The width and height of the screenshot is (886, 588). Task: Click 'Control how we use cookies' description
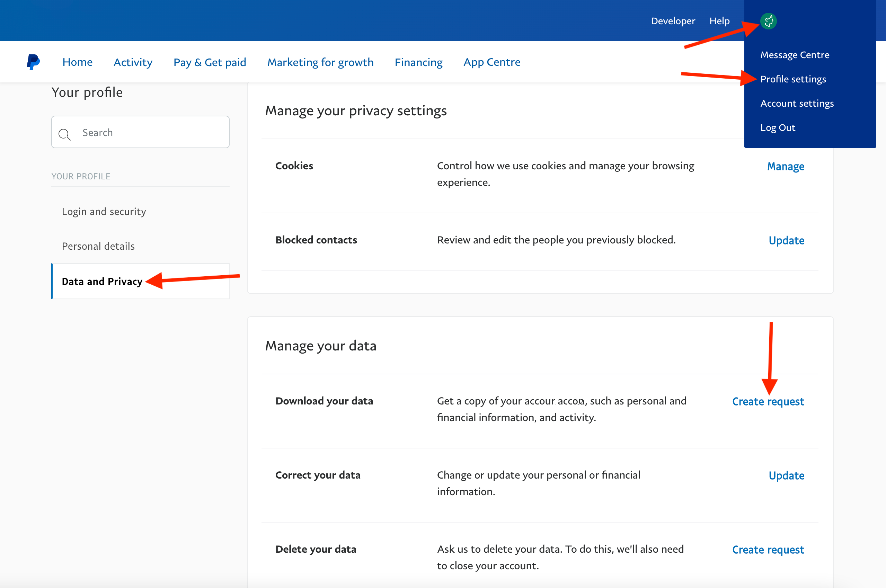tap(565, 174)
